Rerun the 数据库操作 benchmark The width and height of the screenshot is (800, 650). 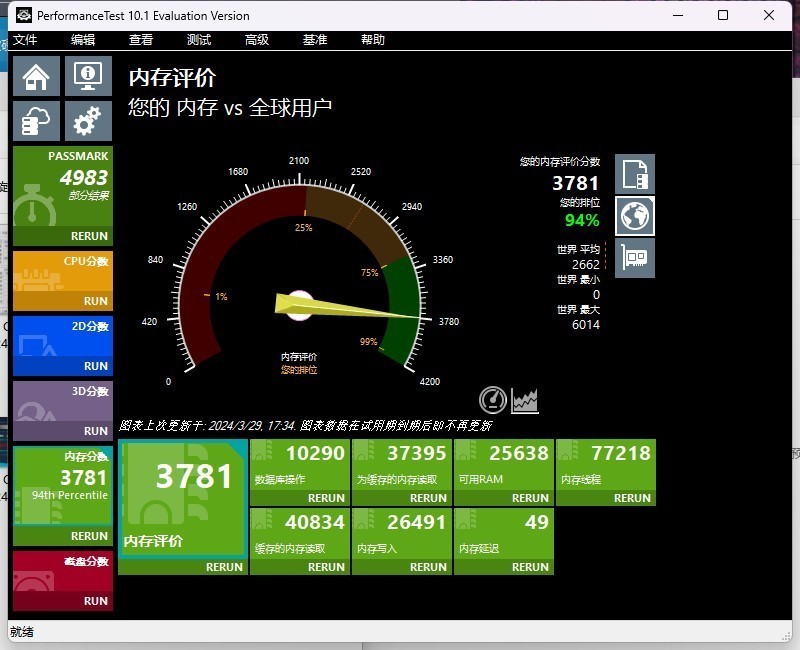pyautogui.click(x=330, y=496)
